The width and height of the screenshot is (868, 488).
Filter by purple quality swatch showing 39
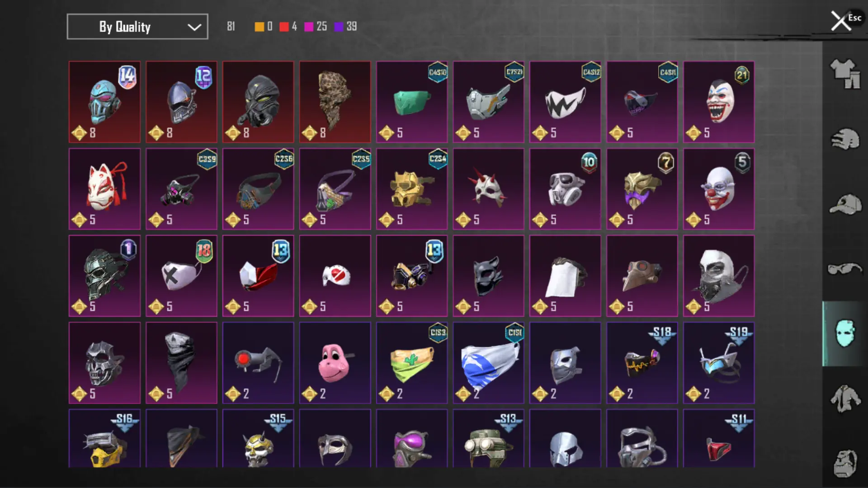tap(346, 27)
